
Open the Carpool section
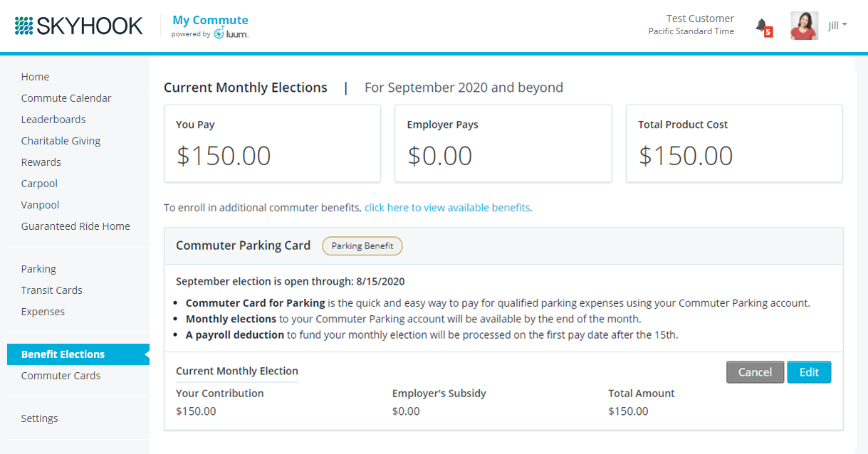tap(39, 184)
